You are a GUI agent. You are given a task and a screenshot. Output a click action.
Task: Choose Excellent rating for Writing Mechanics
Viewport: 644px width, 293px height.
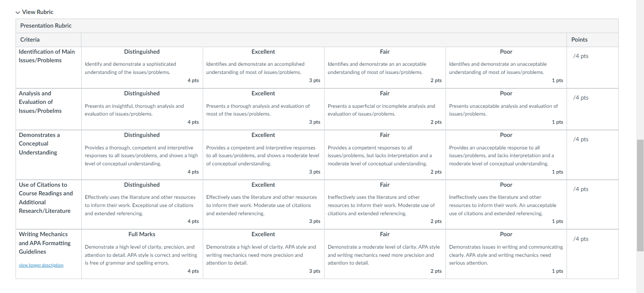click(x=263, y=254)
